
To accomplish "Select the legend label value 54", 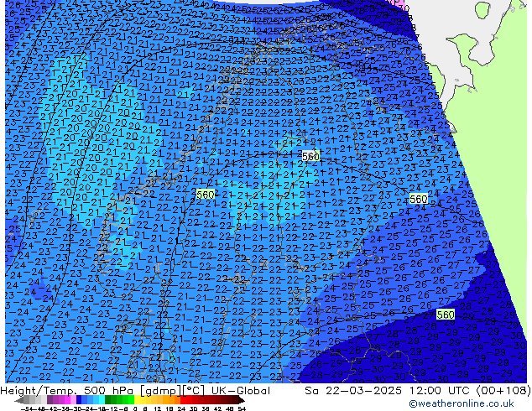I will pyautogui.click(x=242, y=408).
